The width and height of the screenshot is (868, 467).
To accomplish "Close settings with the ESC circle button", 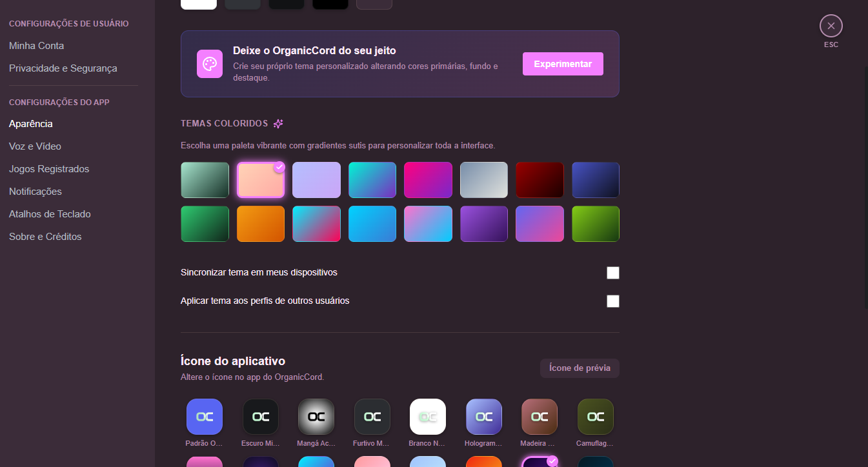I will point(831,26).
